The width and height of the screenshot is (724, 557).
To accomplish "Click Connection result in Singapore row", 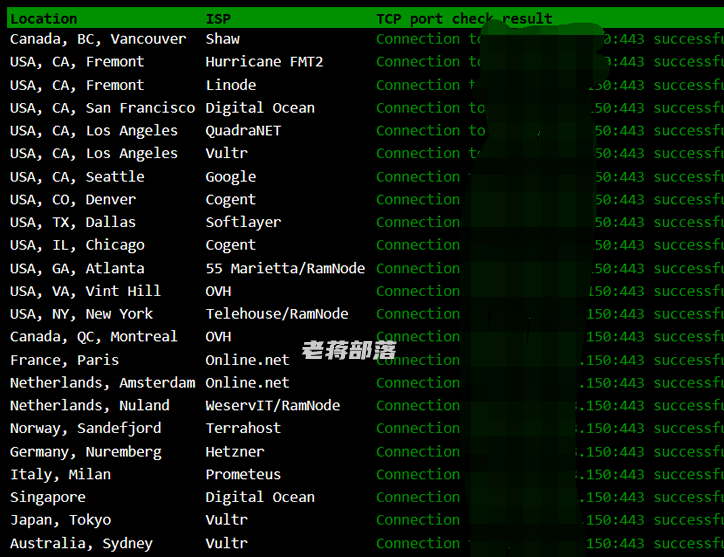I will 550,497.
